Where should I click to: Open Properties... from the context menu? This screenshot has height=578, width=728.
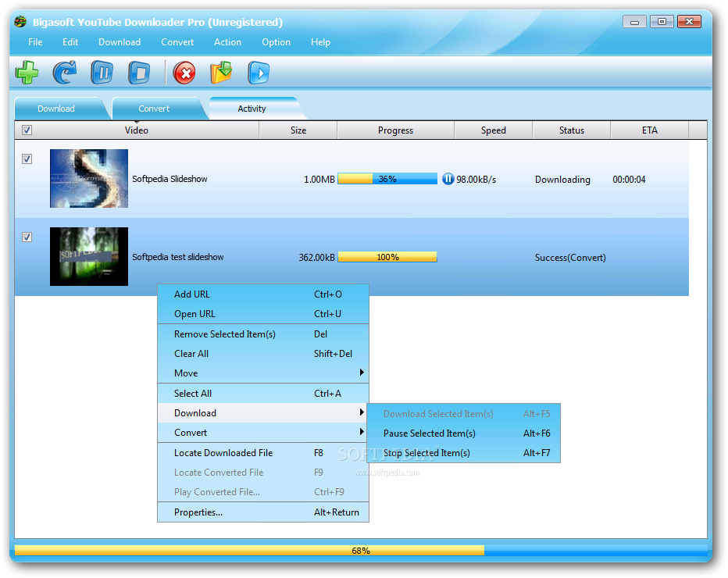pos(262,512)
